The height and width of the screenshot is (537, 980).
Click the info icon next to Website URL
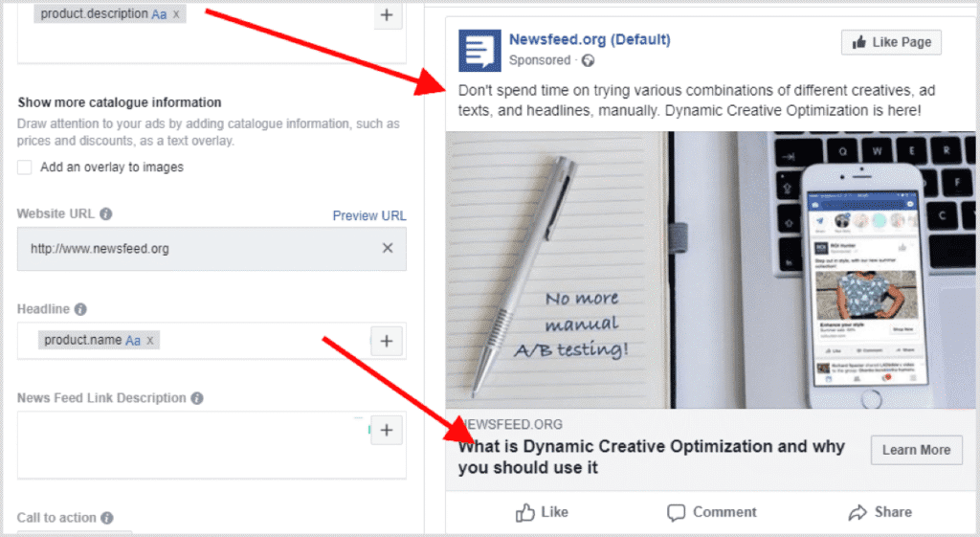[106, 214]
